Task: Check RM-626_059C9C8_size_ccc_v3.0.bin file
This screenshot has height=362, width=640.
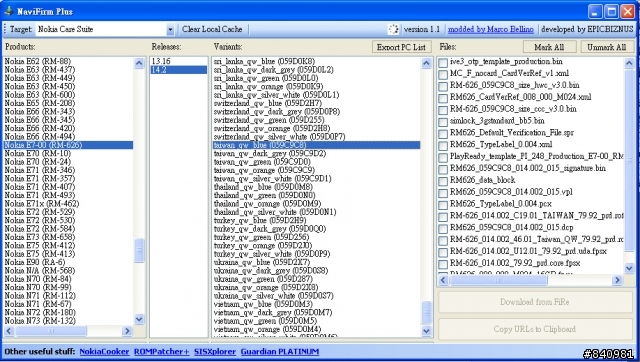Action: point(443,110)
